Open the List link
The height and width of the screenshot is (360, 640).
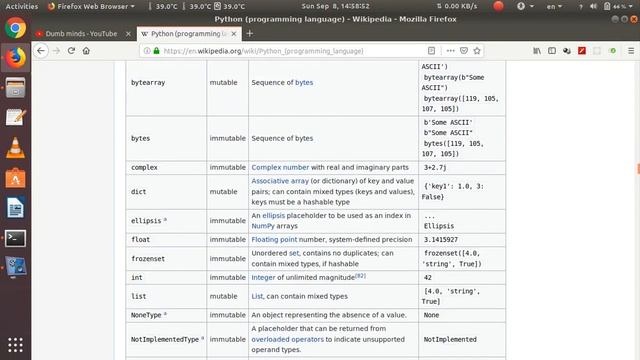[x=257, y=296]
